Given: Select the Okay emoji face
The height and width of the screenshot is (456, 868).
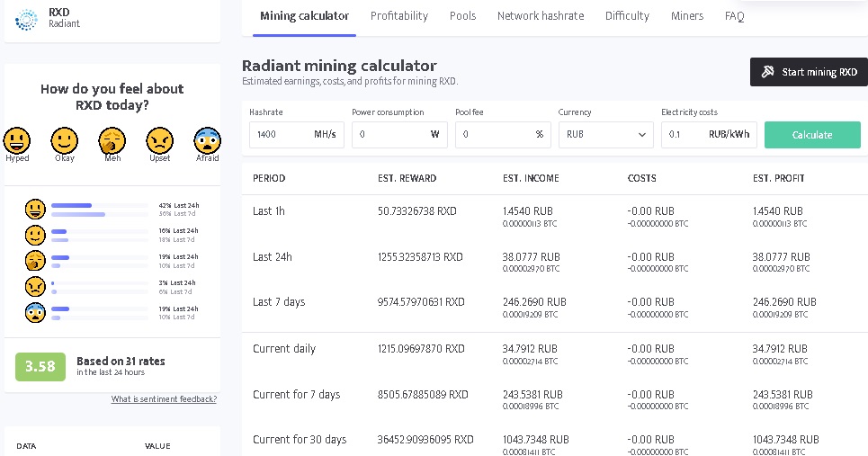Looking at the screenshot, I should point(64,139).
